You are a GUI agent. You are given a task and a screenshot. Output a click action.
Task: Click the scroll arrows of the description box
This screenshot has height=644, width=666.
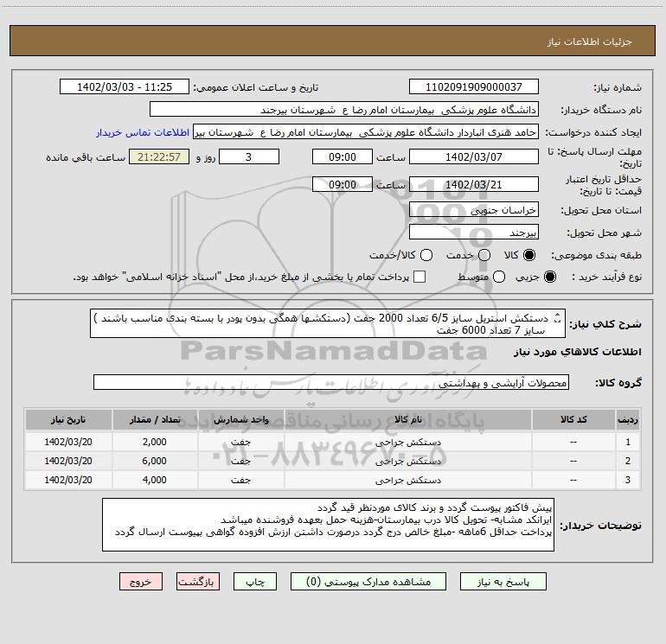tap(558, 318)
